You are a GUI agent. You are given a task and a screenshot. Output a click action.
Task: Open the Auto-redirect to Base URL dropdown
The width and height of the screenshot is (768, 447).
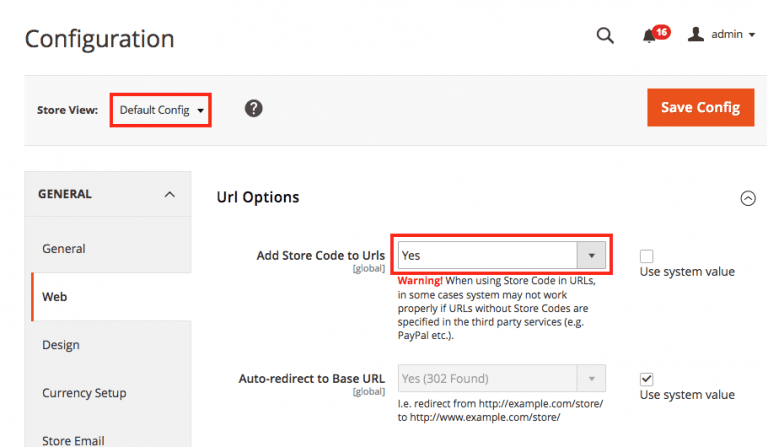point(500,379)
